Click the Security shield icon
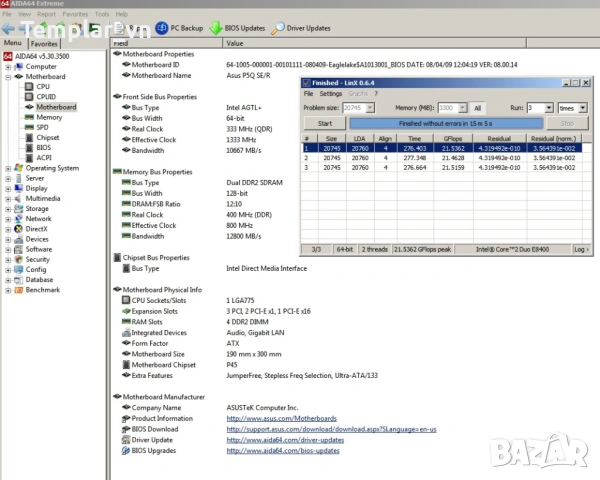The width and height of the screenshot is (600, 480). point(18,259)
